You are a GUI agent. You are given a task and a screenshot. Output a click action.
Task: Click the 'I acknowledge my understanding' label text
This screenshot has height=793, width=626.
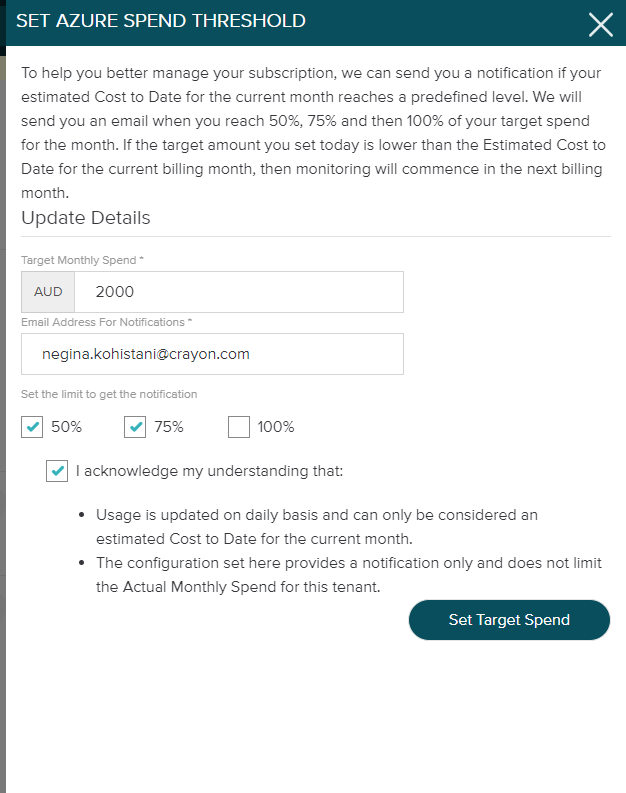[209, 471]
